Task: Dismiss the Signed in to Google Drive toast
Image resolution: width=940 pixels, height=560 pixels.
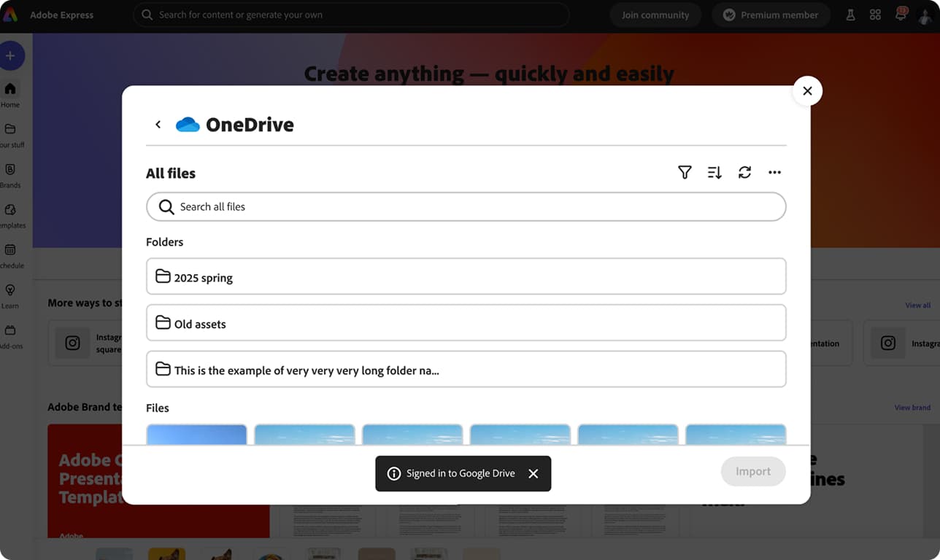Action: tap(533, 474)
